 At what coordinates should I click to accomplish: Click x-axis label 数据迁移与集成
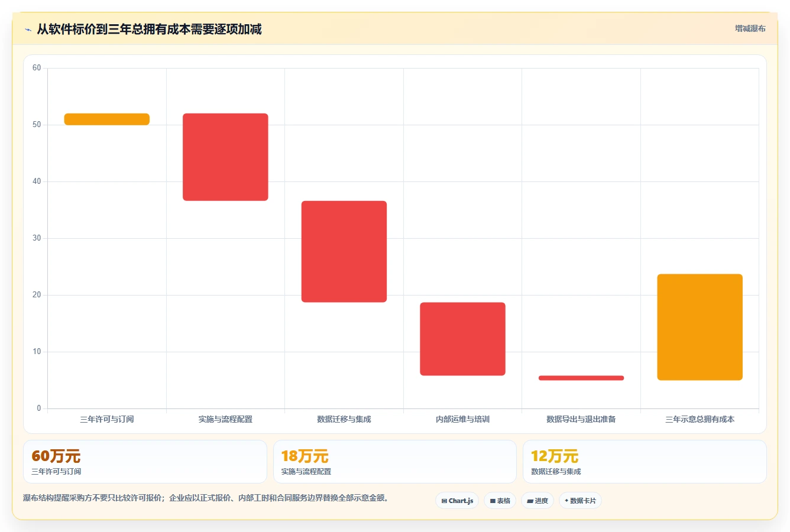(344, 419)
